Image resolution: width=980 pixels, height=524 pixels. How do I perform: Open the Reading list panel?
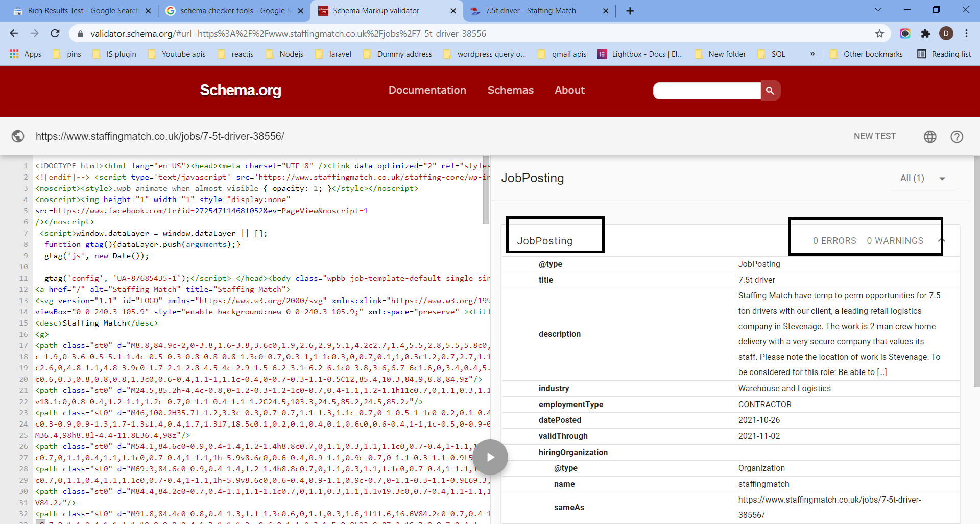coord(944,54)
